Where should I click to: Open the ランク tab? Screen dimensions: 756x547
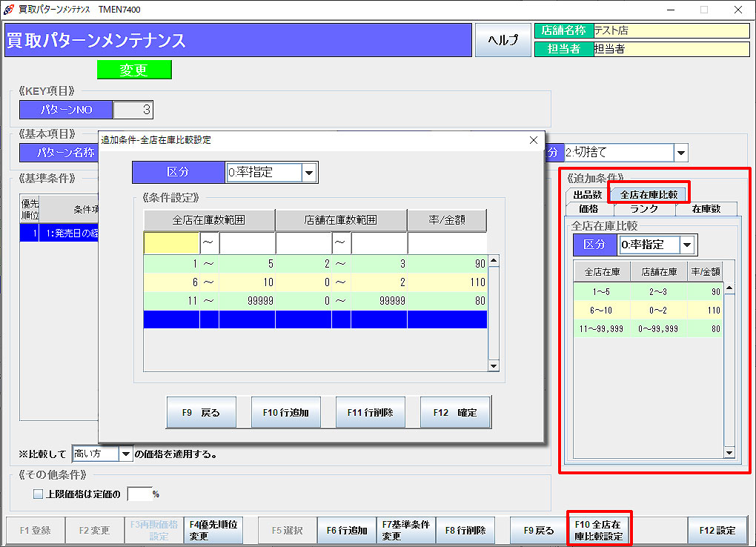click(x=643, y=209)
